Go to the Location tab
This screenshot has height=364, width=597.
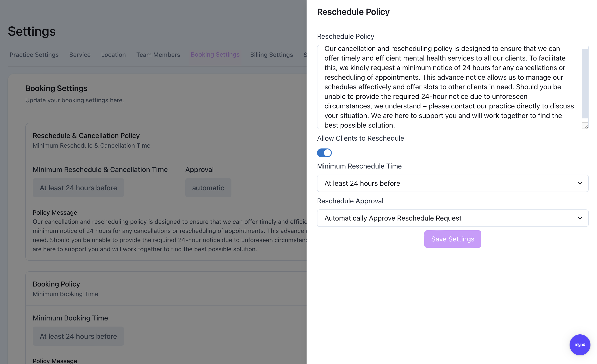(x=113, y=55)
